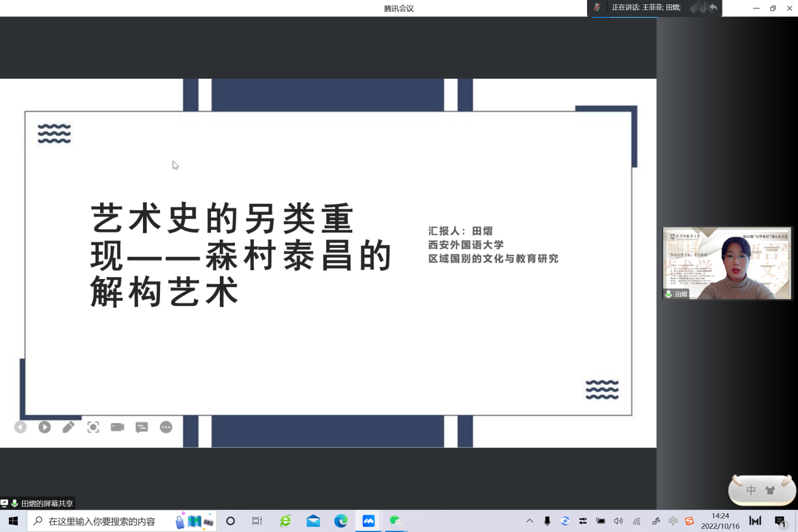This screenshot has width=798, height=532.
Task: Open Task View from taskbar
Action: tap(257, 521)
